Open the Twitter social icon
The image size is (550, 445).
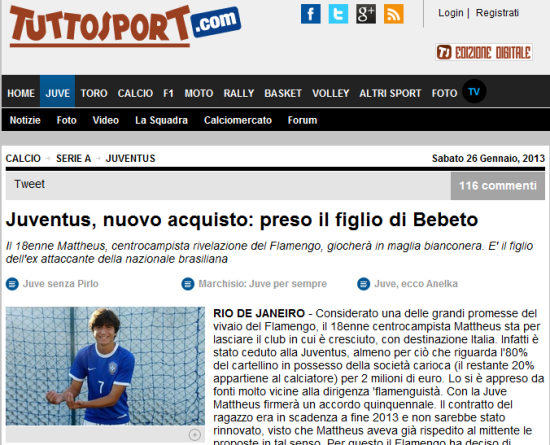pos(338,14)
